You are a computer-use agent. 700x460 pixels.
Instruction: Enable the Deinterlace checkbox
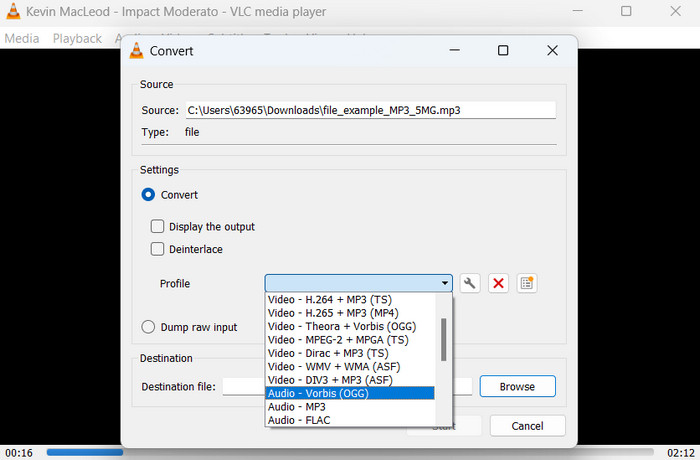(157, 249)
